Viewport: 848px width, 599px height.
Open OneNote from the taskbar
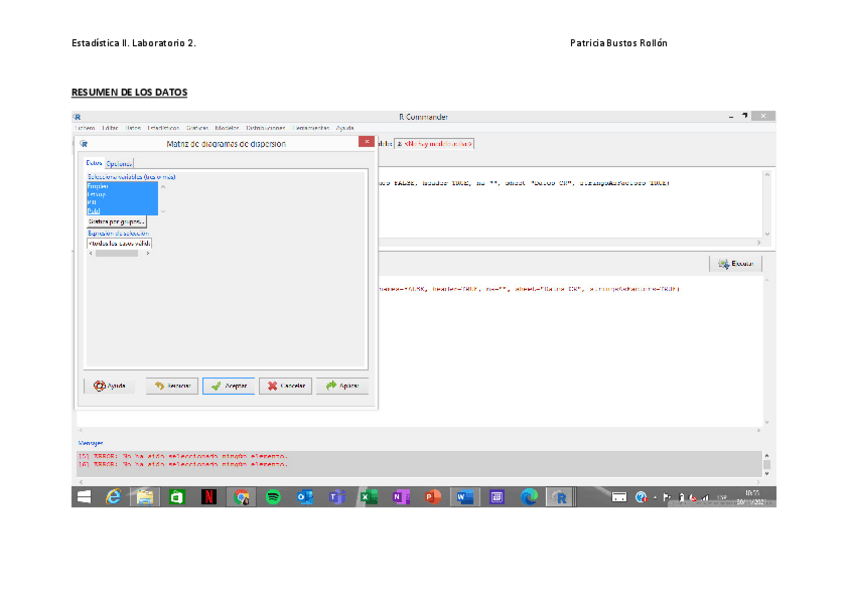click(x=400, y=496)
